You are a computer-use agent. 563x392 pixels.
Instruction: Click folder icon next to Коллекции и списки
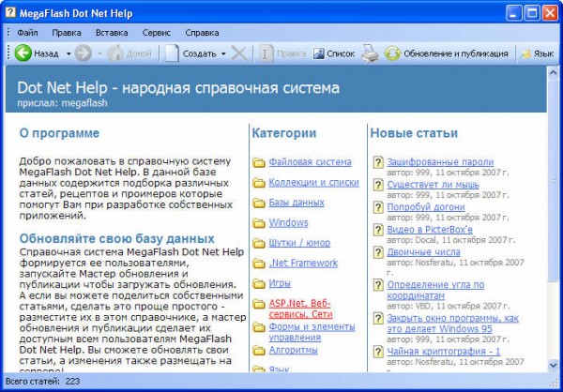pyautogui.click(x=259, y=183)
